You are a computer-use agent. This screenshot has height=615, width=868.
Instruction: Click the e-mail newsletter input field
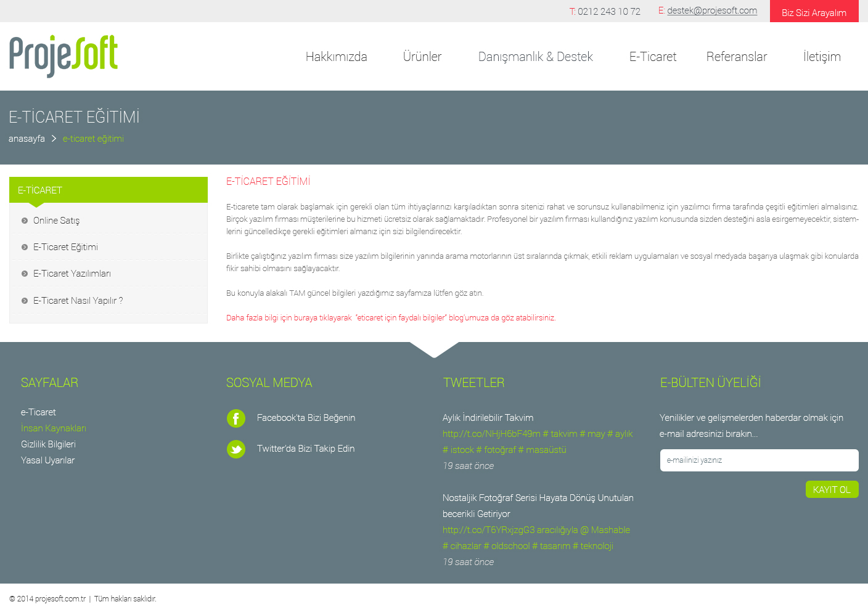[x=759, y=460]
